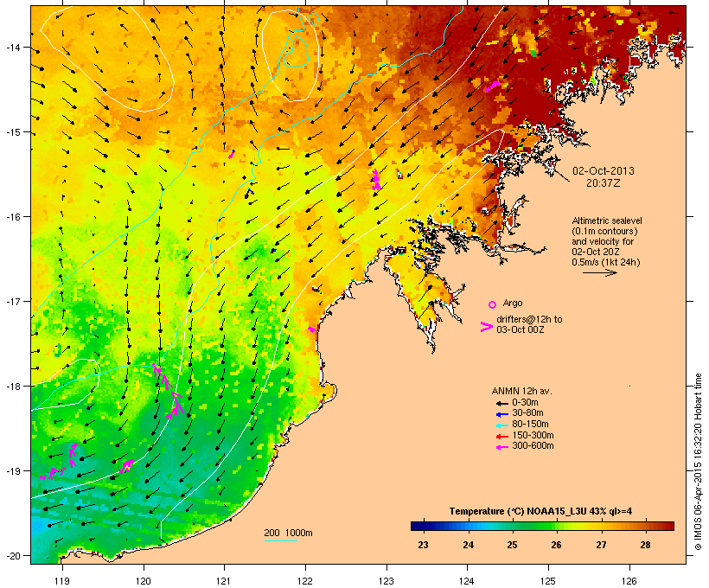The image size is (709, 588).
Task: Click the colorbar tick label 26
Action: coord(556,545)
